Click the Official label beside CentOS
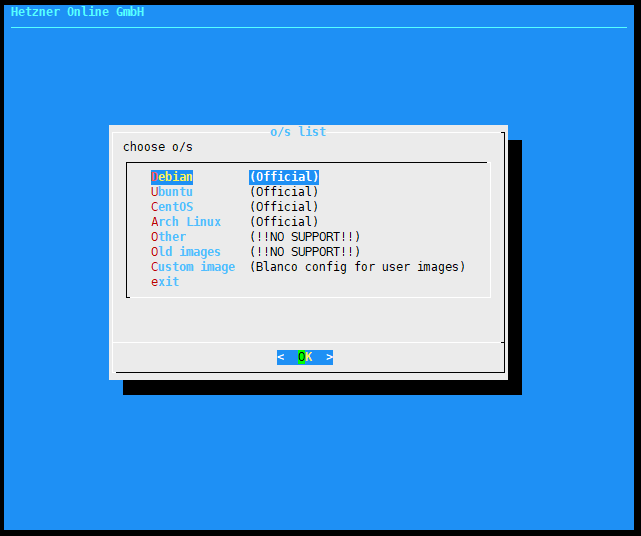The image size is (641, 536). [x=284, y=207]
